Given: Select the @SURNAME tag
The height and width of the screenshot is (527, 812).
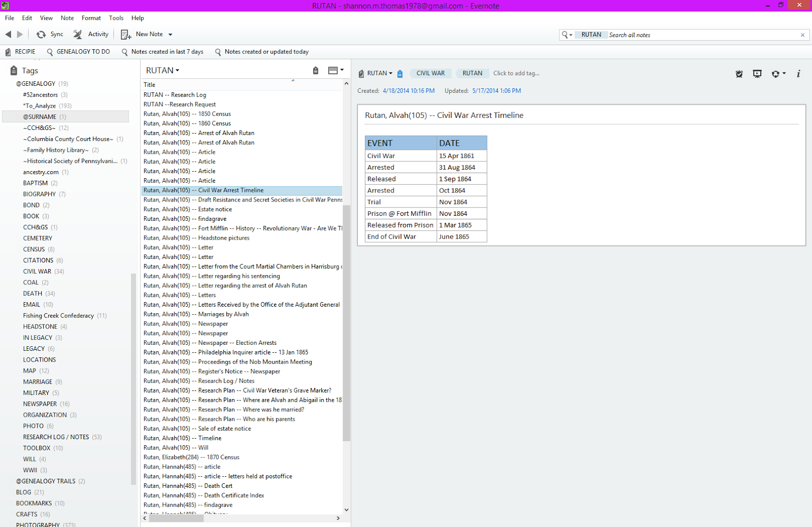Looking at the screenshot, I should click(x=40, y=117).
